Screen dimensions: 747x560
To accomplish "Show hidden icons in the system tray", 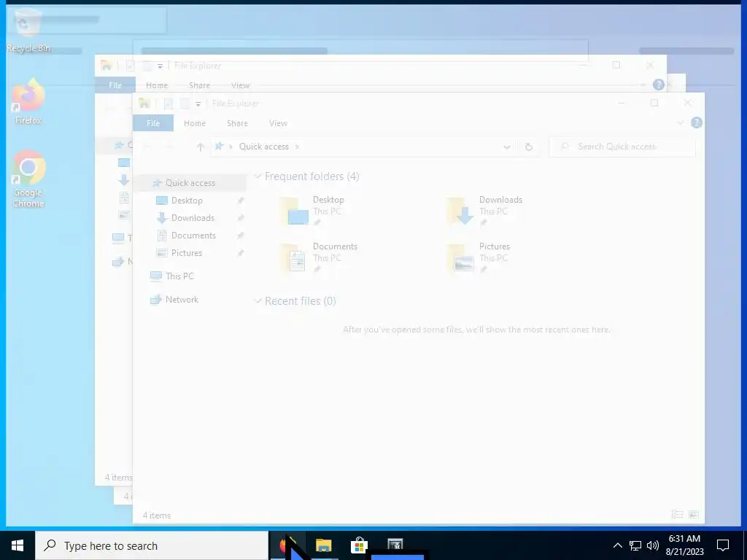I will pos(617,545).
